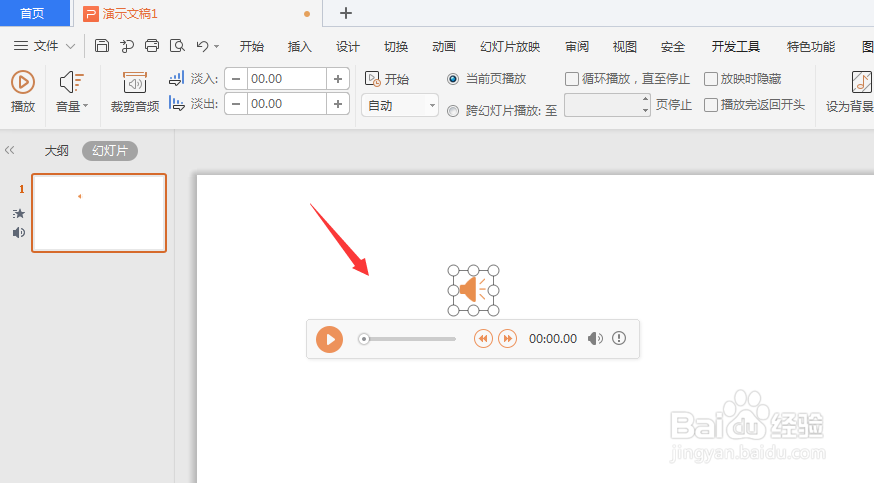Open the 安全 ribbon tab
874x483 pixels.
[x=673, y=46]
